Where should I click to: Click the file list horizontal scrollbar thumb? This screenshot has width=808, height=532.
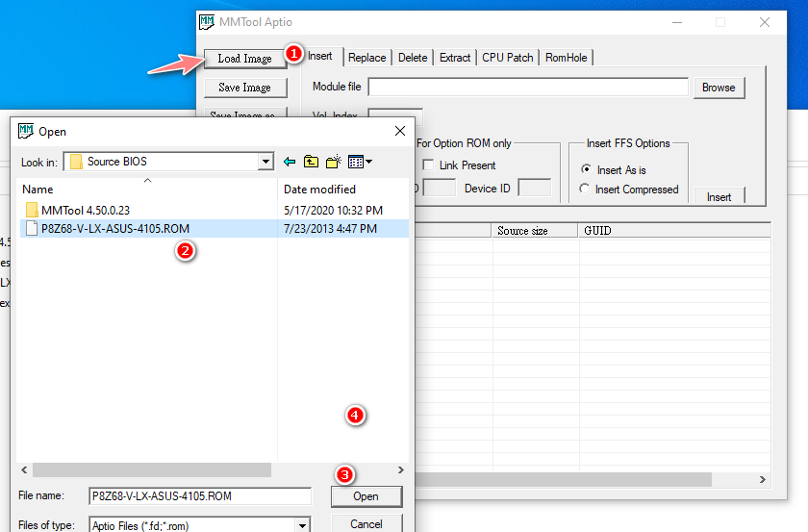click(x=152, y=469)
